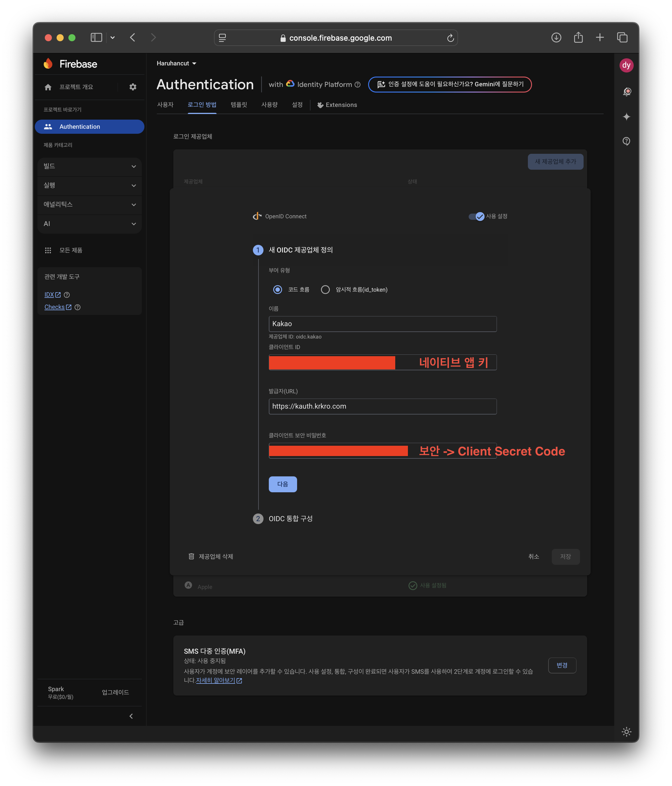672x786 pixels.
Task: Click the Kakao name input field
Action: (x=383, y=324)
